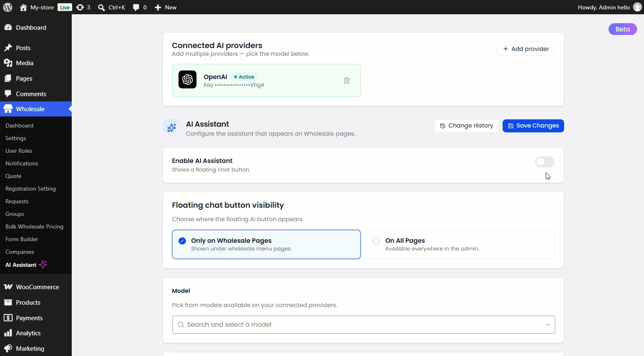Click the Marketing megaphone icon
This screenshot has height=356, width=644.
[8, 349]
